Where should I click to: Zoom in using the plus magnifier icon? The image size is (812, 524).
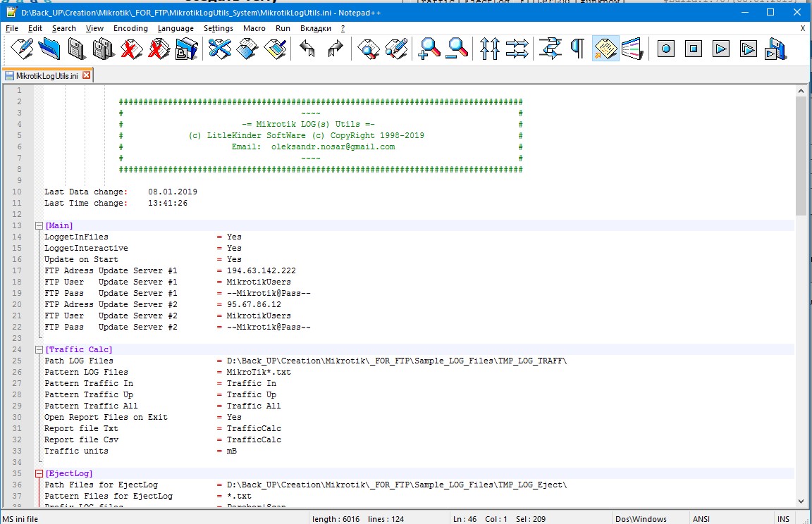(429, 49)
